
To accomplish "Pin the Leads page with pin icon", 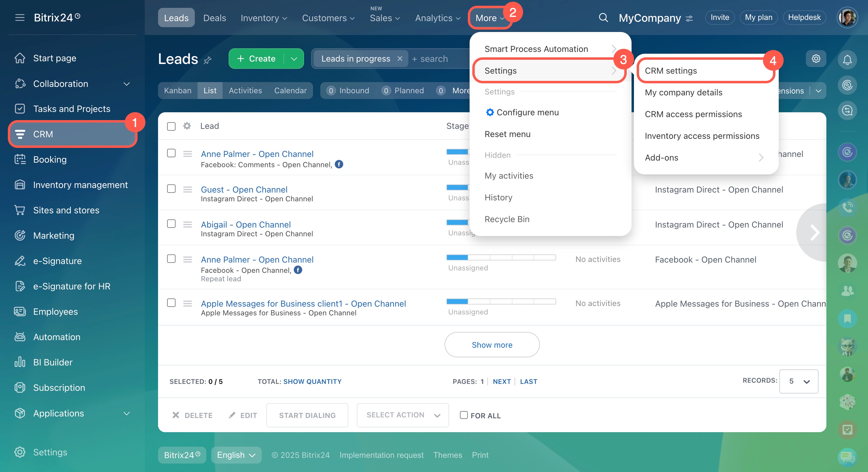I will click(x=207, y=60).
